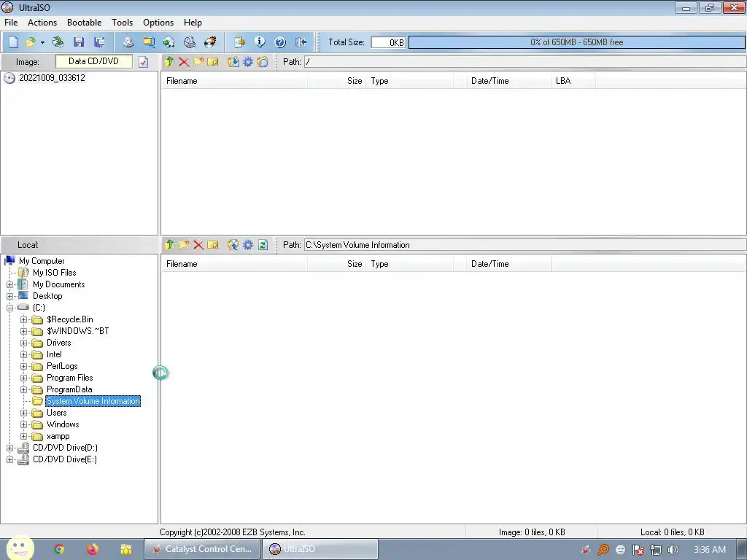Viewport: 747px width, 560px height.
Task: Click the Mount to Virtual Drive icon
Action: [190, 42]
